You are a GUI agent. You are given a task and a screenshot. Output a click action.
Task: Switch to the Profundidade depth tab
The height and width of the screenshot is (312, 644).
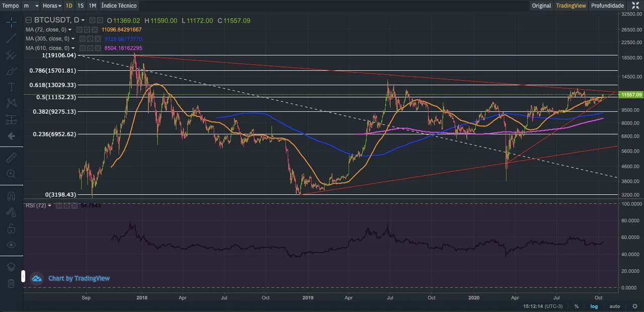click(607, 6)
